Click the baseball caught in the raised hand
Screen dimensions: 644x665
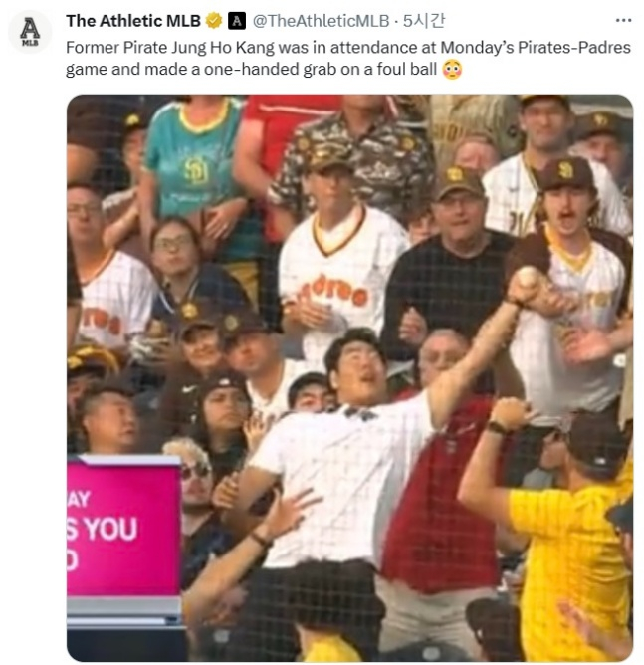(x=527, y=276)
